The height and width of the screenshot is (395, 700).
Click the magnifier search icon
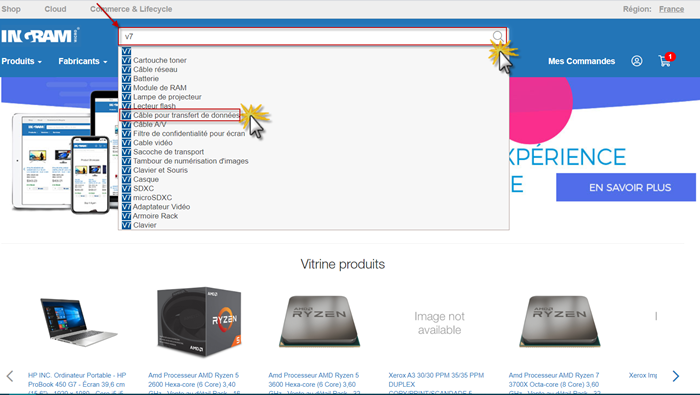pos(498,36)
